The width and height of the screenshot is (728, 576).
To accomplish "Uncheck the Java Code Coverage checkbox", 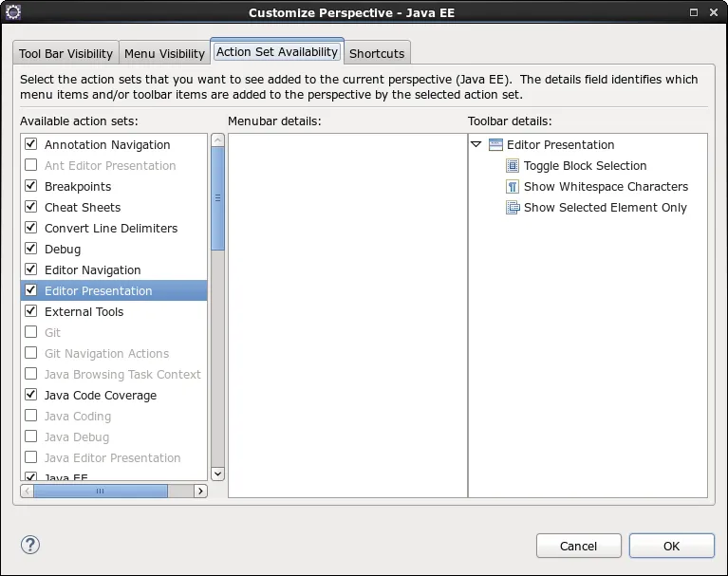I will 30,395.
